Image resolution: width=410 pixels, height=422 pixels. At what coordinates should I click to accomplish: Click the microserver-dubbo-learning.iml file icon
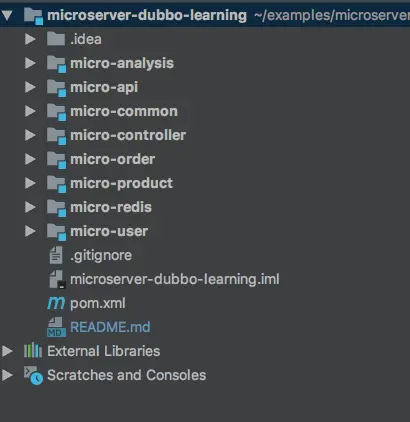click(x=57, y=279)
